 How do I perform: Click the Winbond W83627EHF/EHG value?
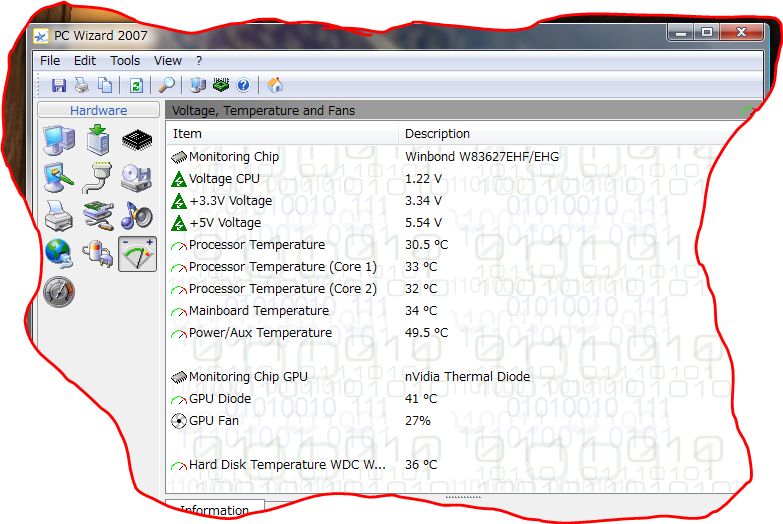482,156
